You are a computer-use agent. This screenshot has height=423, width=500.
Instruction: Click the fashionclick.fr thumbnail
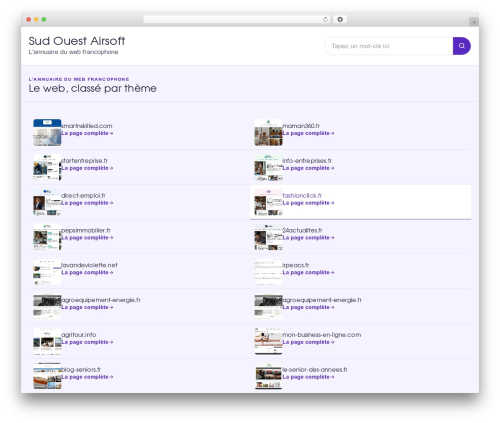[268, 202]
